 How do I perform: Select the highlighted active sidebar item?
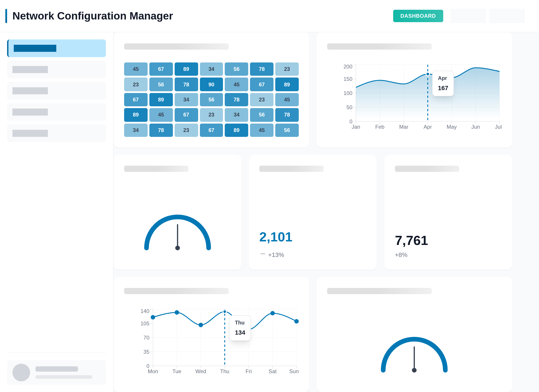[x=57, y=48]
